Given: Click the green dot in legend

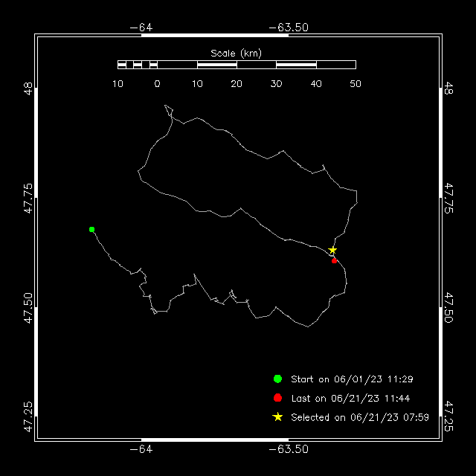Looking at the screenshot, I should pyautogui.click(x=277, y=379).
